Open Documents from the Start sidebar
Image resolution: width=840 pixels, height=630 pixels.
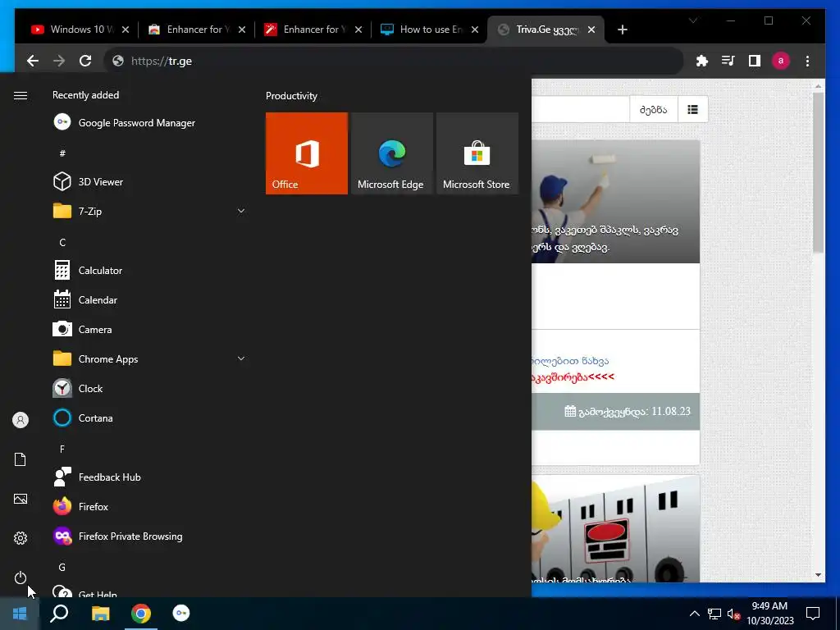point(21,459)
